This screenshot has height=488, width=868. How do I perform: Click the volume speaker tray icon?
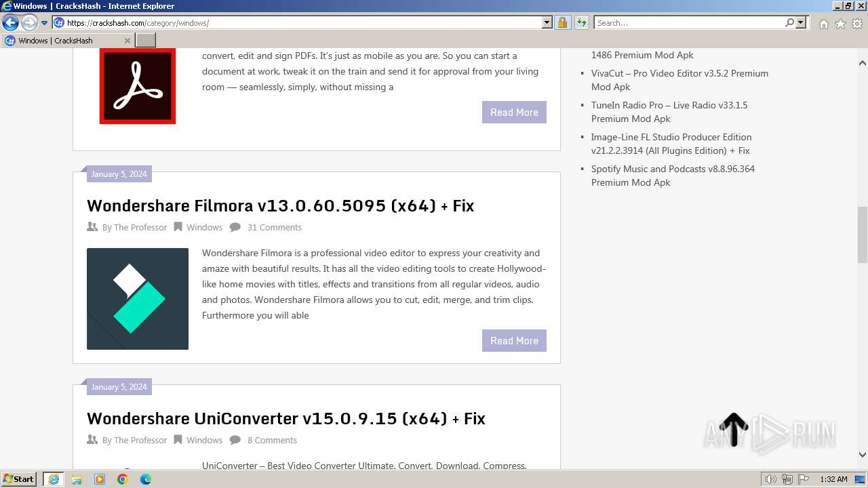click(771, 479)
